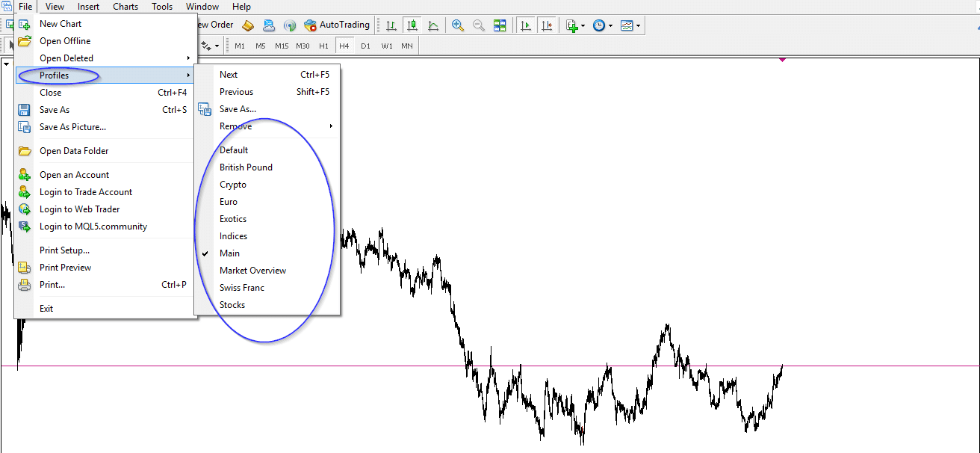Choose Save As Picture
This screenshot has height=453, width=980.
105,127
